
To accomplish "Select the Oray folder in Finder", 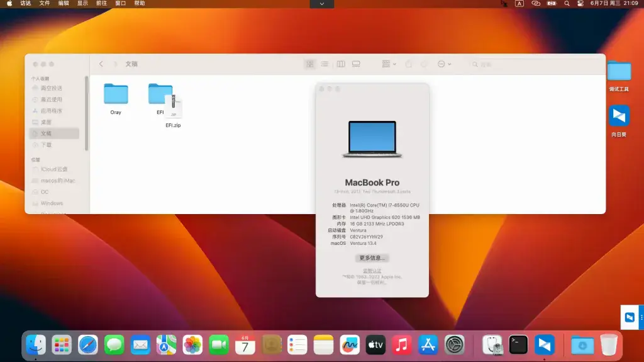I will pos(116,99).
